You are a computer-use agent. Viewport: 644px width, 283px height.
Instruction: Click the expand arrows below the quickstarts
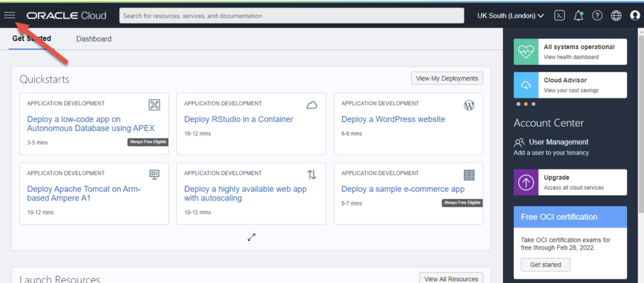click(251, 238)
